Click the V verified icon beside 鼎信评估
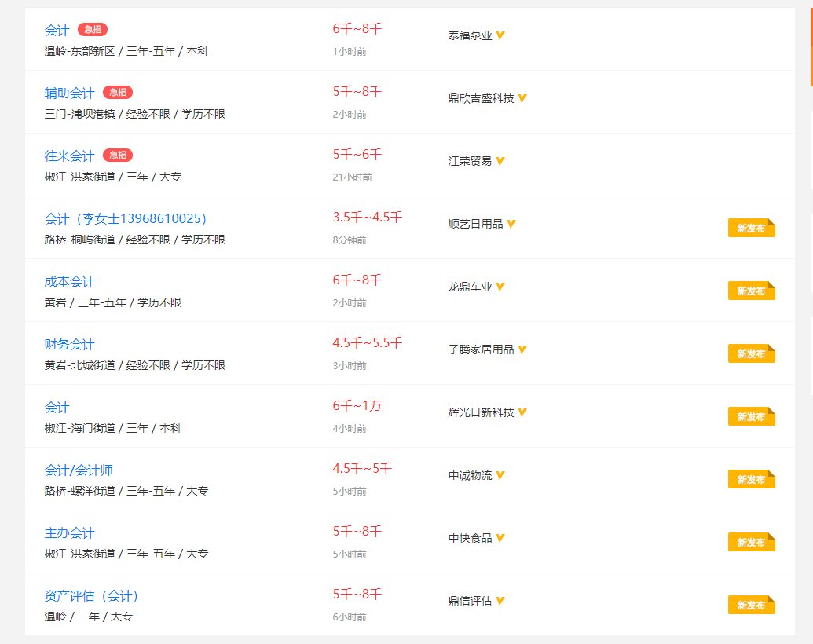 (500, 601)
